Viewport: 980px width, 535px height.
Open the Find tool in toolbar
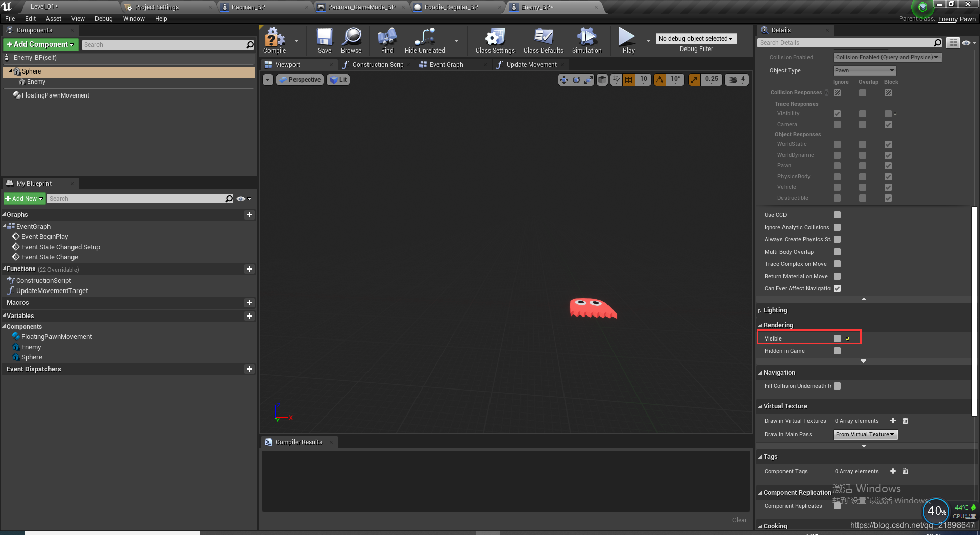pyautogui.click(x=387, y=40)
